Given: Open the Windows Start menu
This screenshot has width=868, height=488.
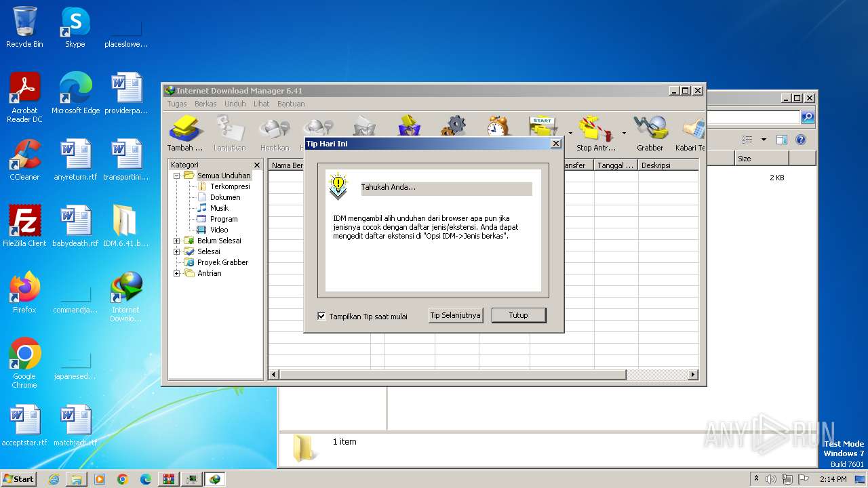Looking at the screenshot, I should click(19, 479).
